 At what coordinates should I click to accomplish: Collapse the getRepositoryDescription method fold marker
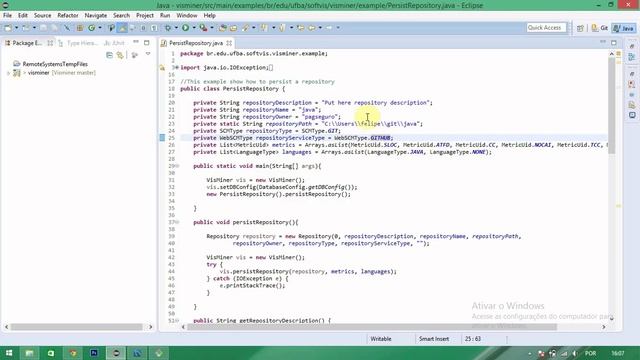coord(177,321)
